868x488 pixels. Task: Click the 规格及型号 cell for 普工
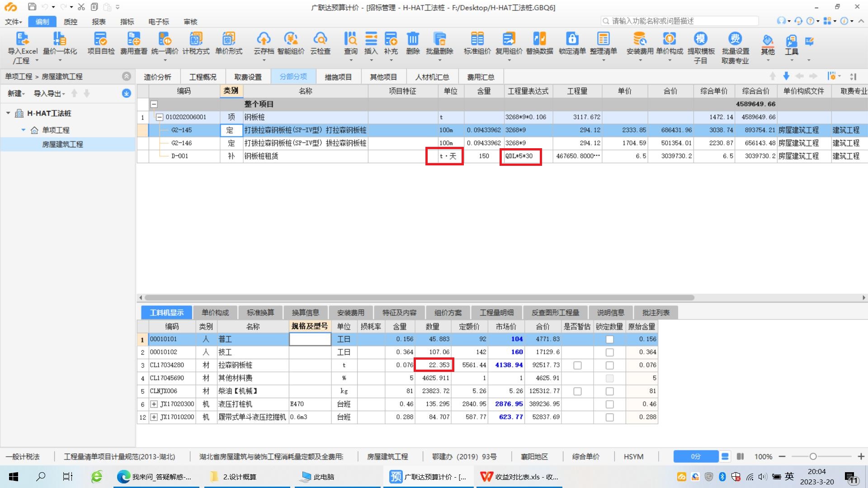click(x=310, y=339)
